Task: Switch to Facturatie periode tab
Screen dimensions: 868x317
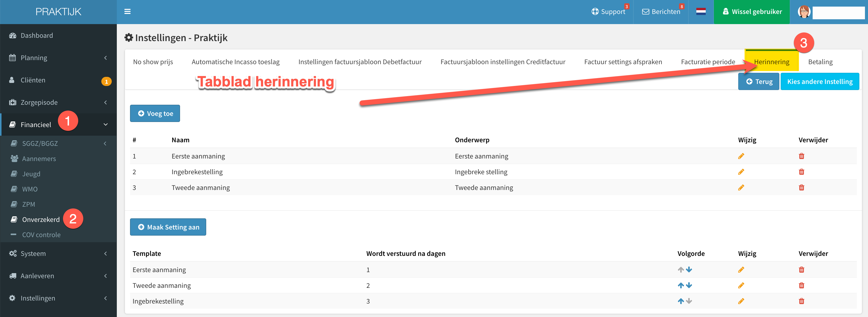Action: click(x=708, y=62)
